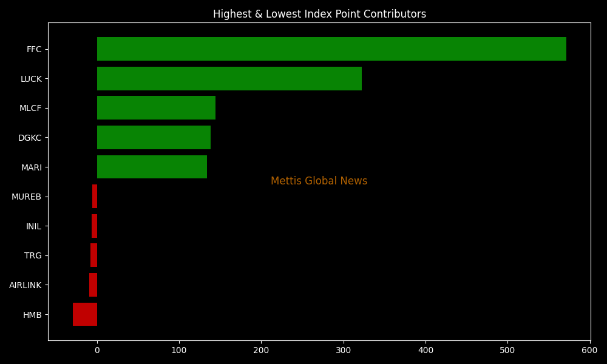Click the 300 x-axis tick label
This screenshot has height=364, width=607.
point(344,350)
